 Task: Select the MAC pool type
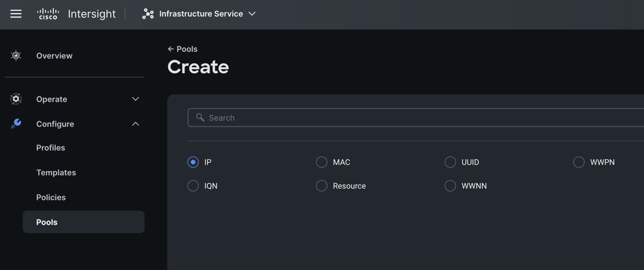pos(321,162)
